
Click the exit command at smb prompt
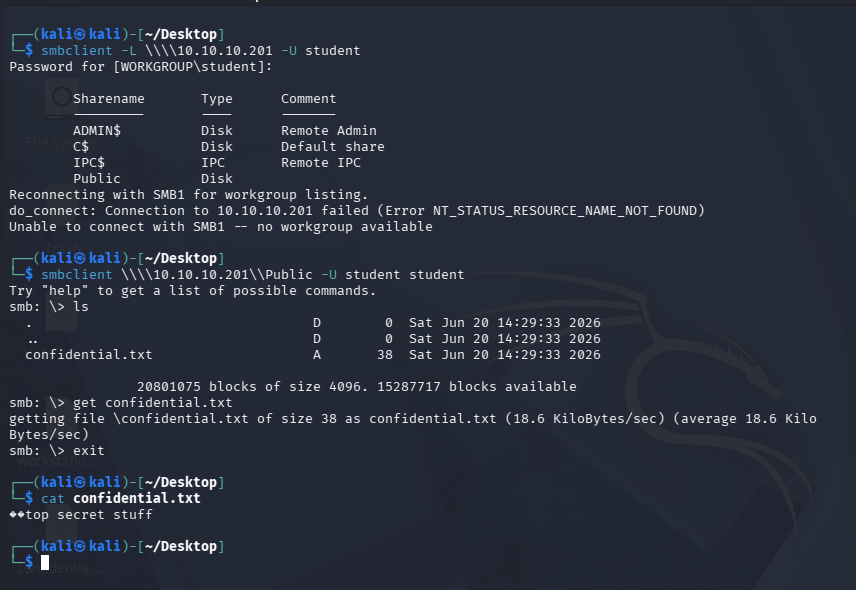pos(88,451)
